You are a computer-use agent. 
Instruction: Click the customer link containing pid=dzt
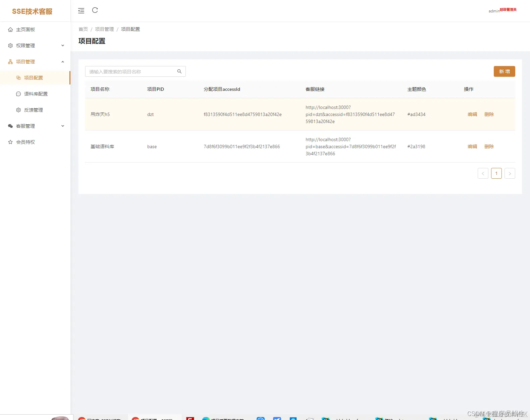click(350, 114)
